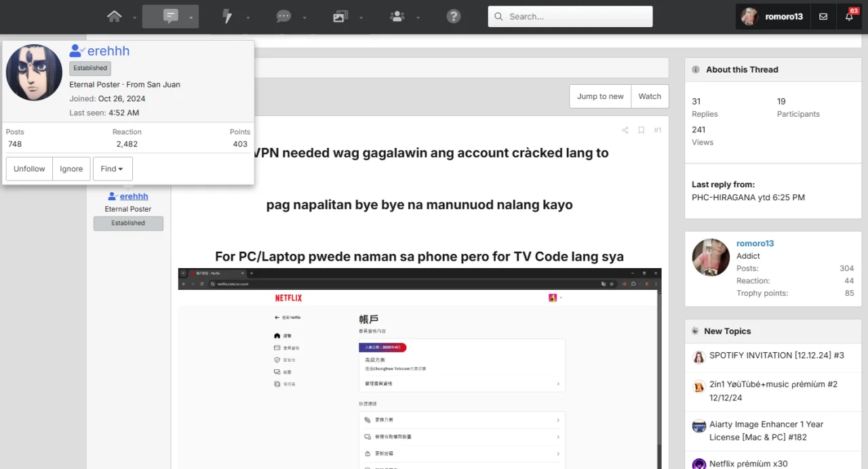
Task: Expand the Home menu dropdown arrow
Action: pyautogui.click(x=134, y=18)
